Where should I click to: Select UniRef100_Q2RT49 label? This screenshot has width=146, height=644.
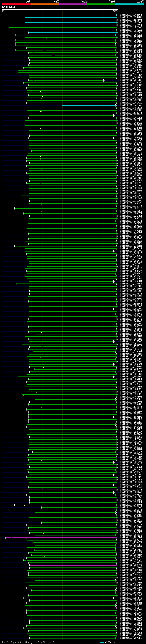[x=131, y=519]
